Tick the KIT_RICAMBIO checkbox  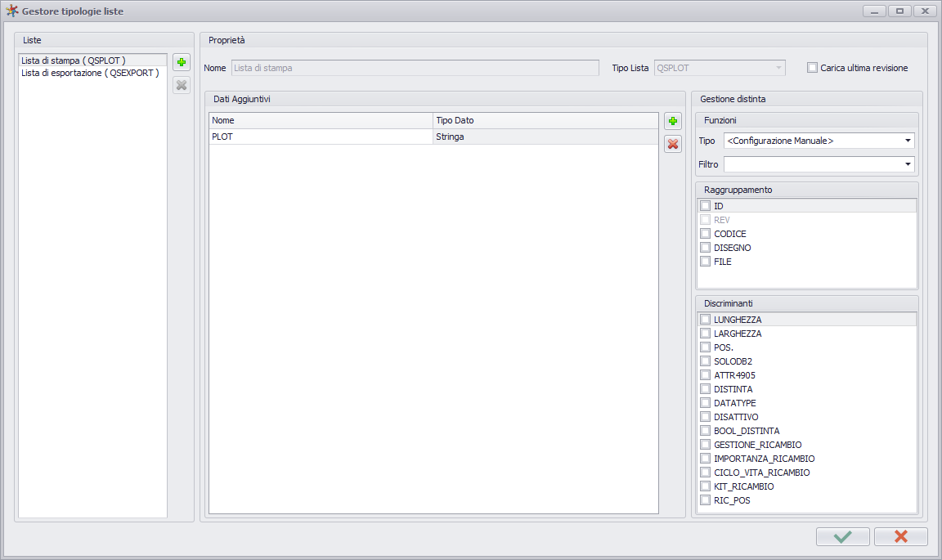[x=706, y=486]
